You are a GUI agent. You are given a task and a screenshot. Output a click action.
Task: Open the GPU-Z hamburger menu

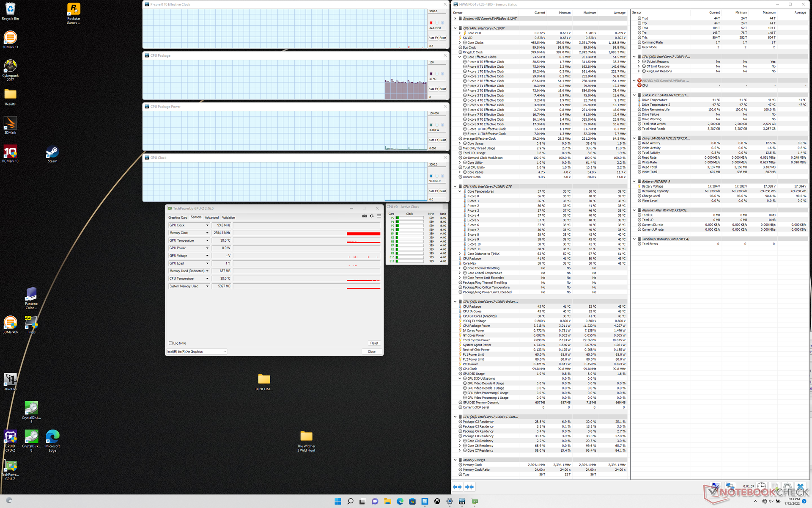point(379,216)
